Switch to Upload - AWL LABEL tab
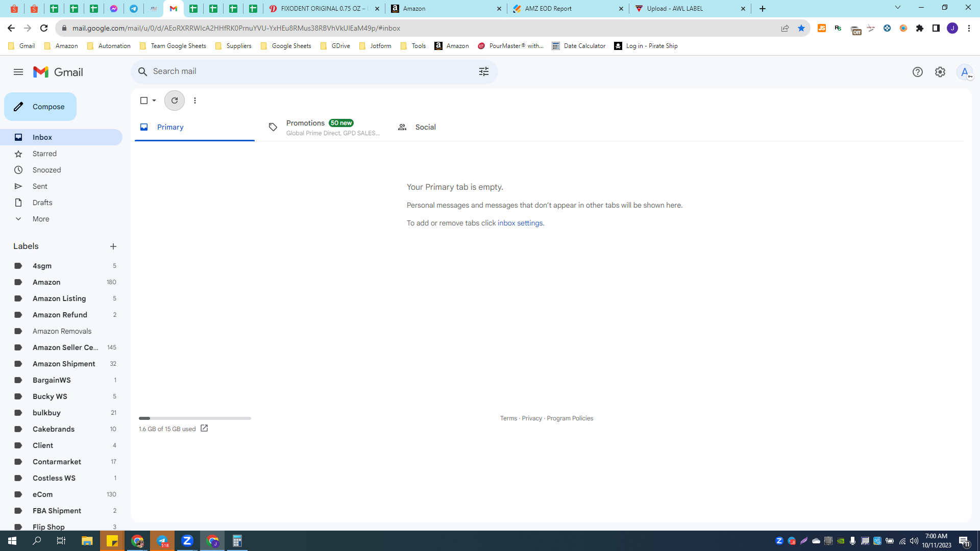The width and height of the screenshot is (980, 551). pyautogui.click(x=690, y=9)
